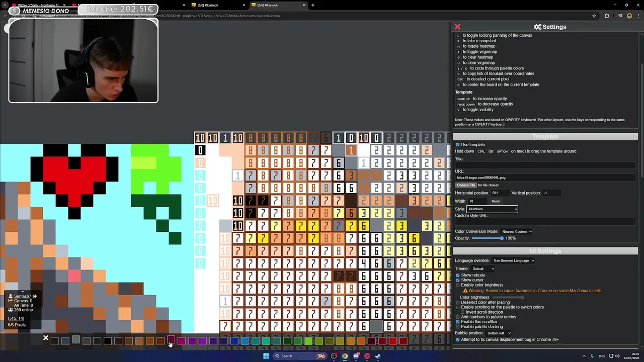Enable scrolling on the palette to switch colors

[458, 307]
